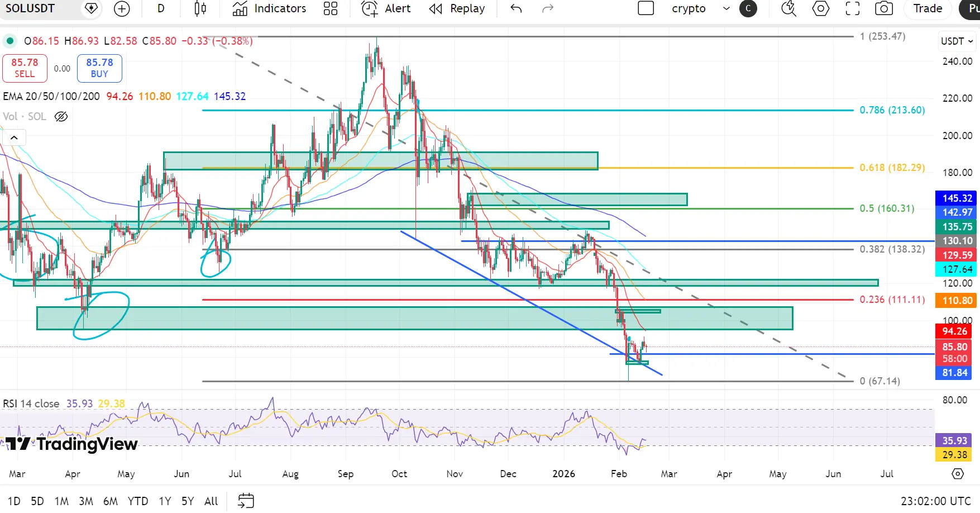Click the 130.10 price scale label
The width and height of the screenshot is (980, 513).
pyautogui.click(x=956, y=241)
